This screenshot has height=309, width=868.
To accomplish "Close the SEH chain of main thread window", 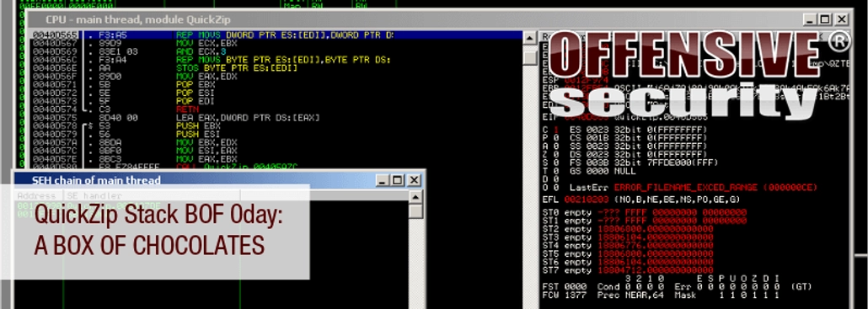I will coord(414,180).
